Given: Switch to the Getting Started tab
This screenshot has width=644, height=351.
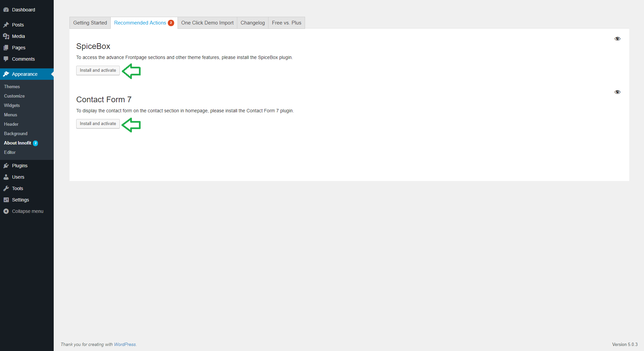Looking at the screenshot, I should point(90,23).
